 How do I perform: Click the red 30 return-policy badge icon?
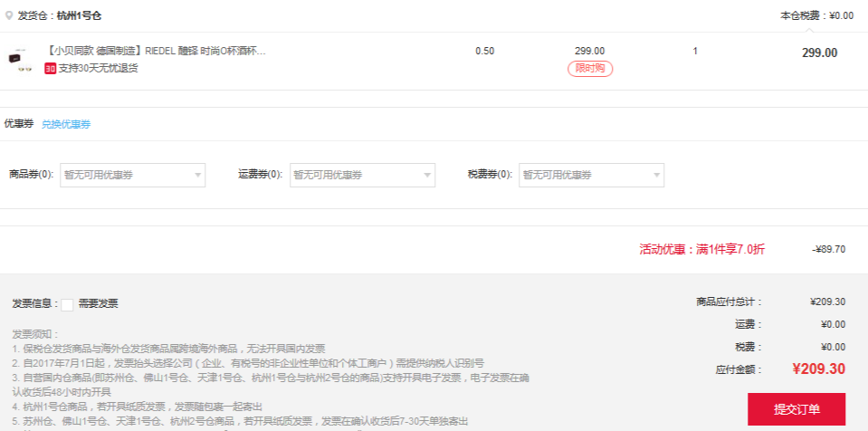coord(51,68)
